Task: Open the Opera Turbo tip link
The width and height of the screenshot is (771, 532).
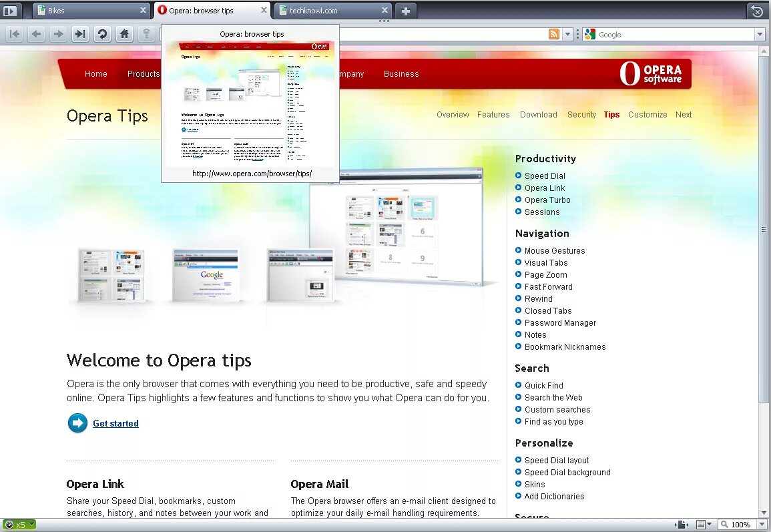Action: (547, 200)
